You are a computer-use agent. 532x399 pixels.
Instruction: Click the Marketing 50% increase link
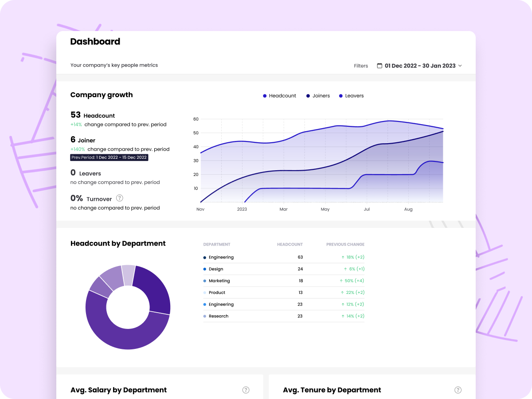(x=352, y=281)
